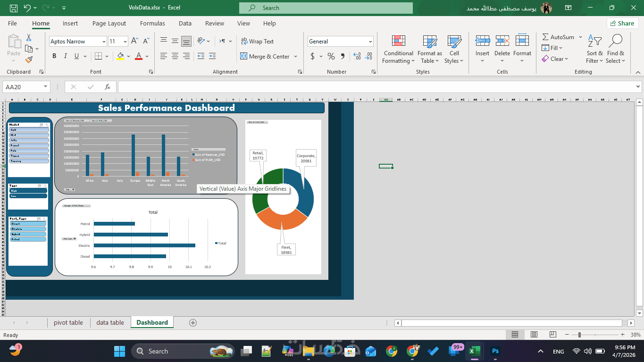This screenshot has width=644, height=362.
Task: Undo the last action
Action: tap(27, 8)
